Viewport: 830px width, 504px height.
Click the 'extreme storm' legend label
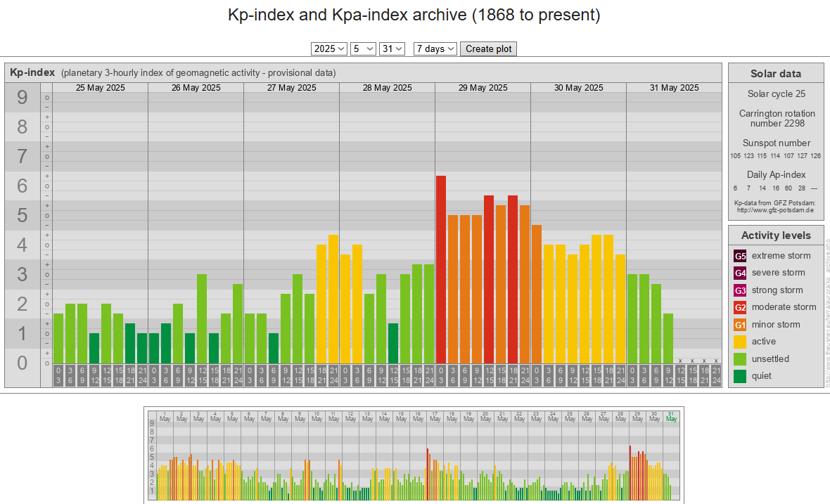coord(781,256)
